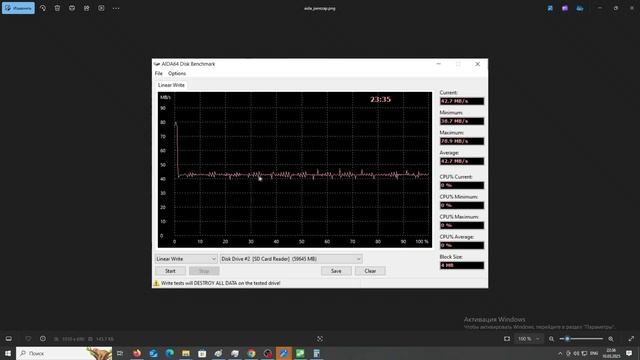Open the Options menu in AIDA64 window
Screen dimensions: 640x360
pos(177,73)
